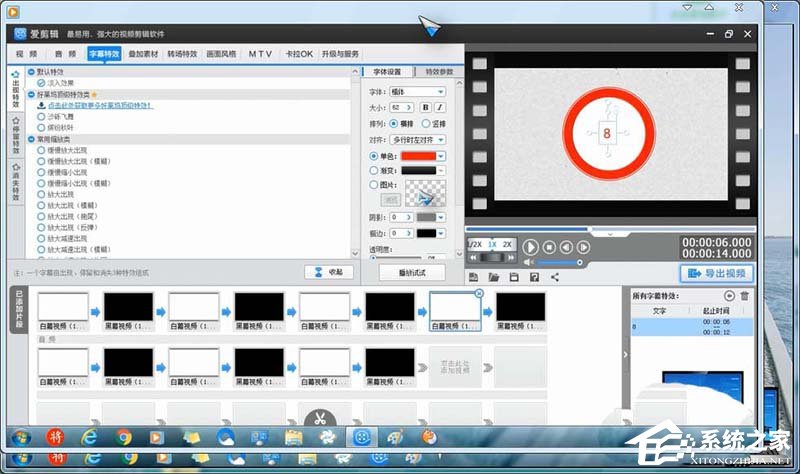Viewport: 800px width, 474px height.
Task: Open Internet Explorer from the taskbar
Action: [x=89, y=438]
